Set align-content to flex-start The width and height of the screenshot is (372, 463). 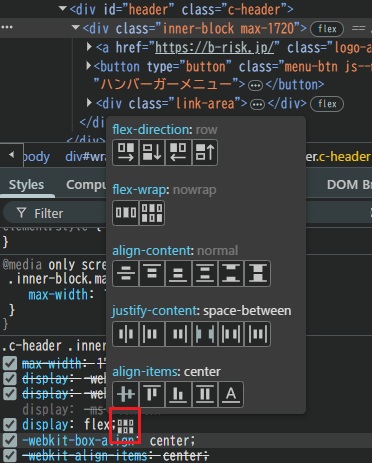click(152, 274)
